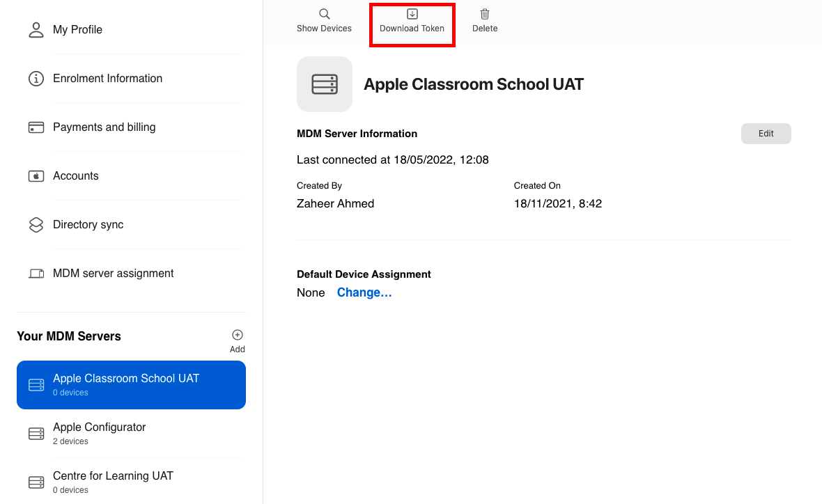Click '0 devices' under Centre for Learning UAT
This screenshot has height=504, width=822.
point(71,490)
